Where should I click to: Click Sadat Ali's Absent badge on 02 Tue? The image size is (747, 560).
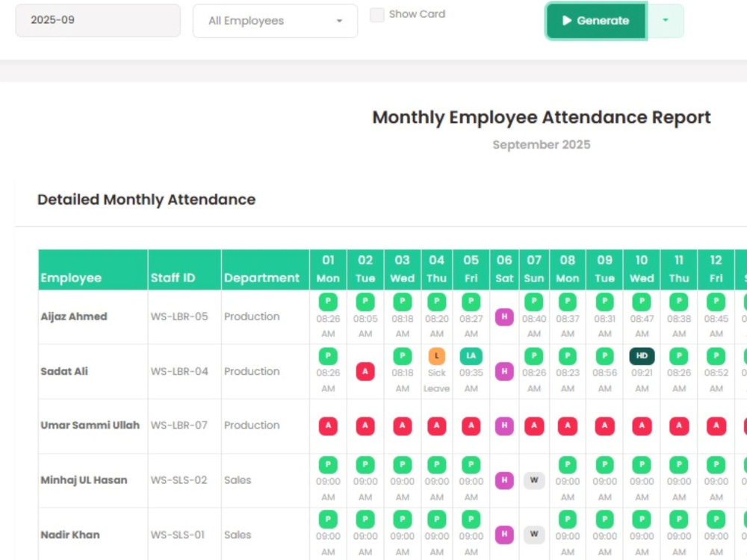tap(365, 371)
